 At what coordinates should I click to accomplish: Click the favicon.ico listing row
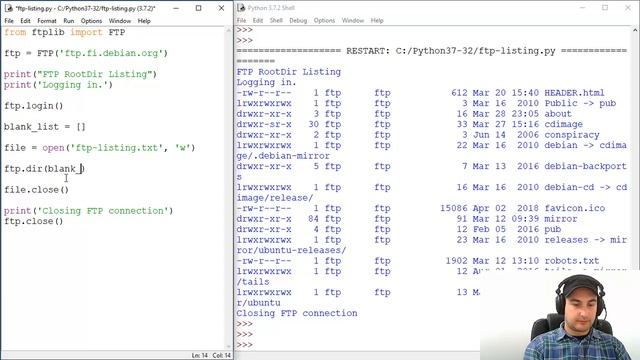point(421,209)
